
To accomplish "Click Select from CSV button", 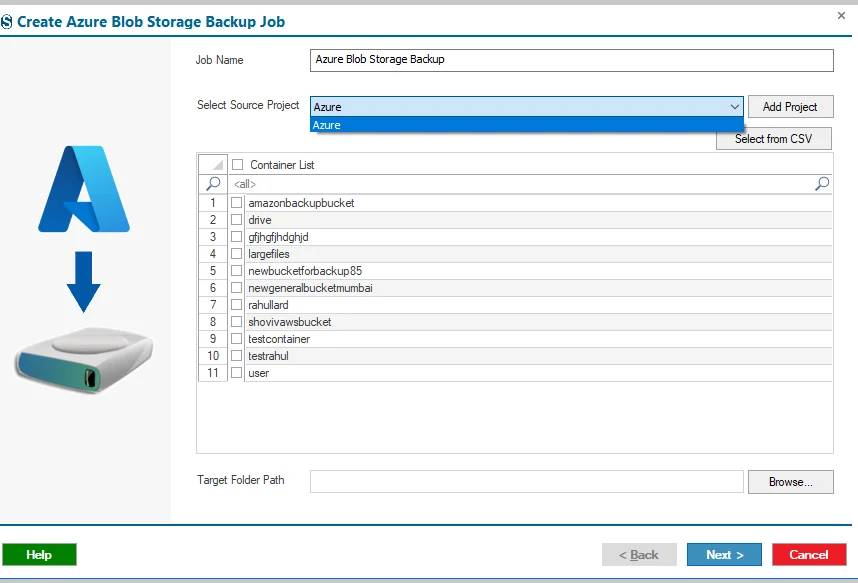I will point(774,138).
